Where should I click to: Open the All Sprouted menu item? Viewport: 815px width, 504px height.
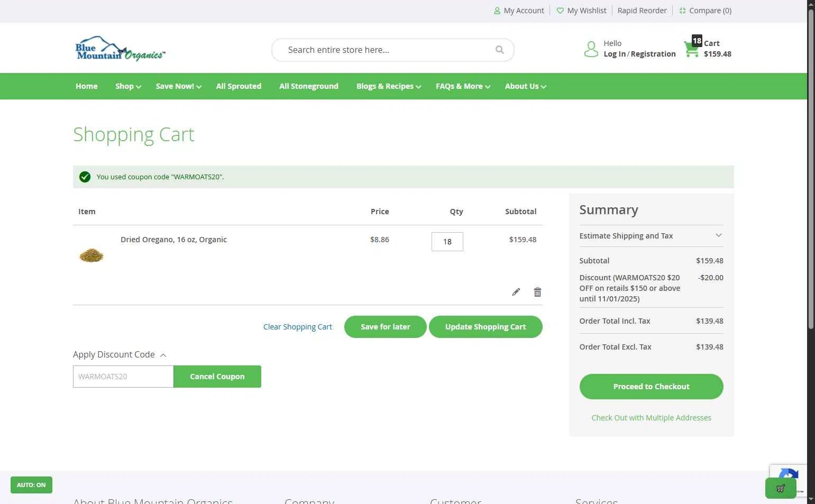point(239,86)
